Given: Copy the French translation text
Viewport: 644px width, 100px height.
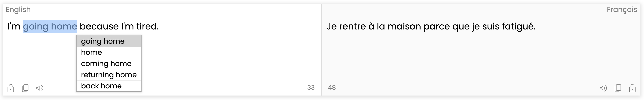Looking at the screenshot, I should pyautogui.click(x=618, y=88).
